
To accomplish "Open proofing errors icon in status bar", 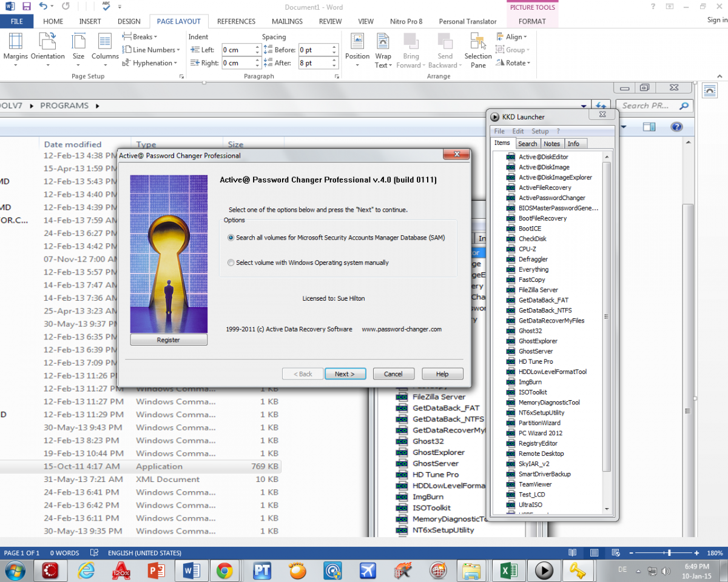I will click(95, 553).
